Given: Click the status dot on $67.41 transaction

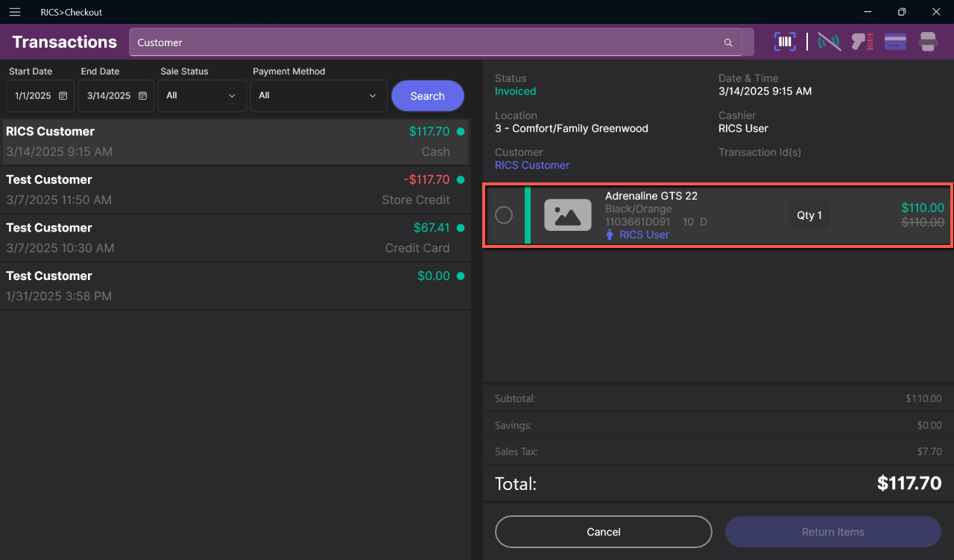Looking at the screenshot, I should [x=460, y=228].
